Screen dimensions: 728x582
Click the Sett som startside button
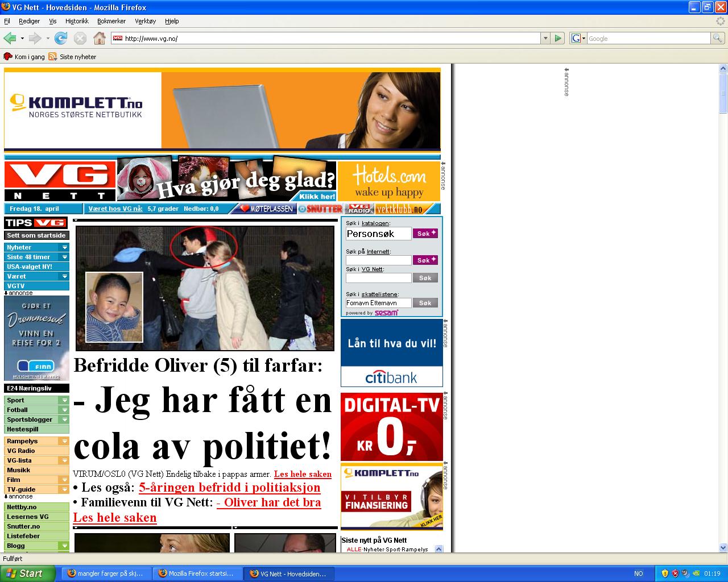[x=36, y=235]
